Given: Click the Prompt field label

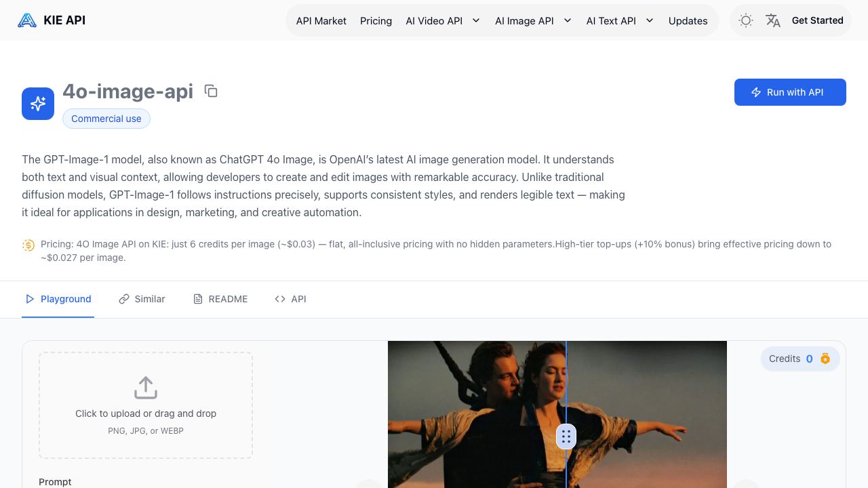Looking at the screenshot, I should point(55,482).
